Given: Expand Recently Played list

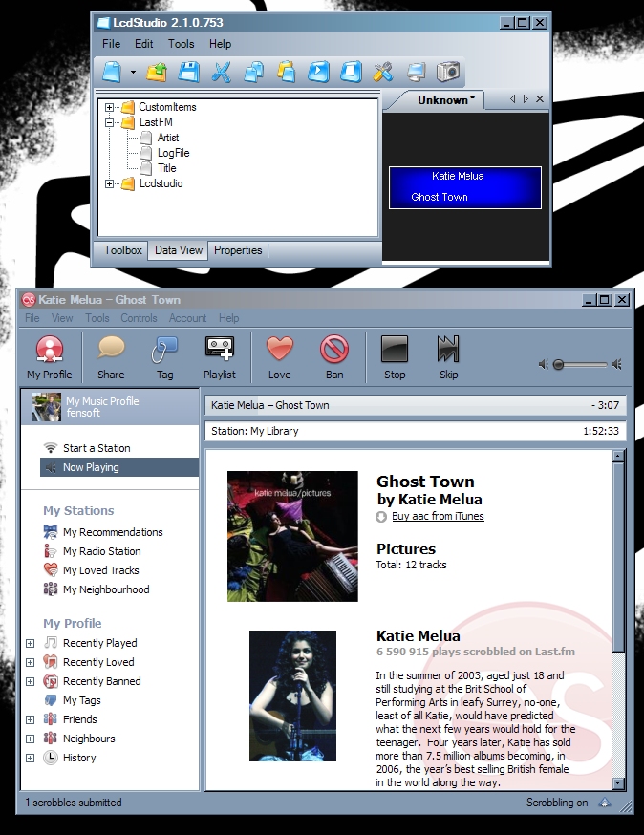Looking at the screenshot, I should click(x=31, y=644).
